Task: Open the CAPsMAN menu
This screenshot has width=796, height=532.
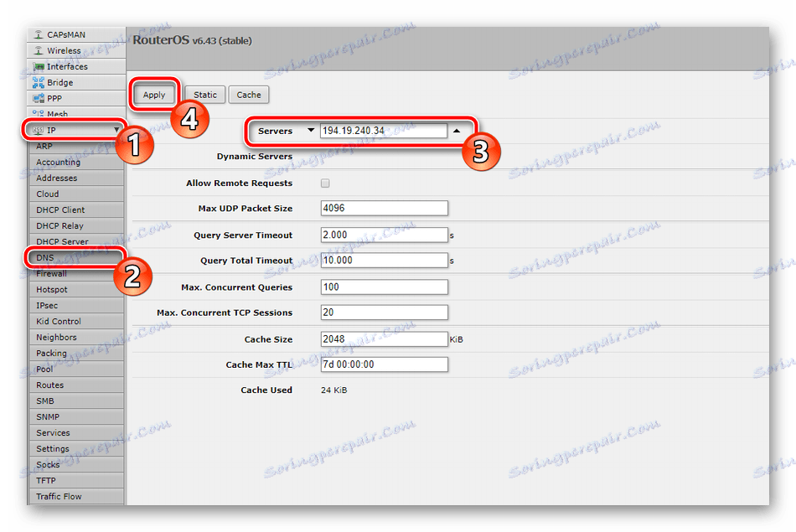Action: coord(76,34)
